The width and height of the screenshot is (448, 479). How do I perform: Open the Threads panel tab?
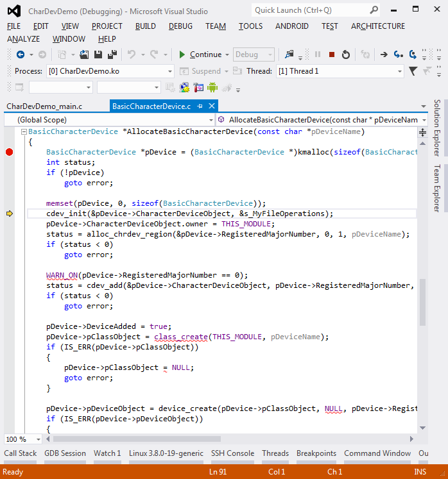click(x=275, y=453)
